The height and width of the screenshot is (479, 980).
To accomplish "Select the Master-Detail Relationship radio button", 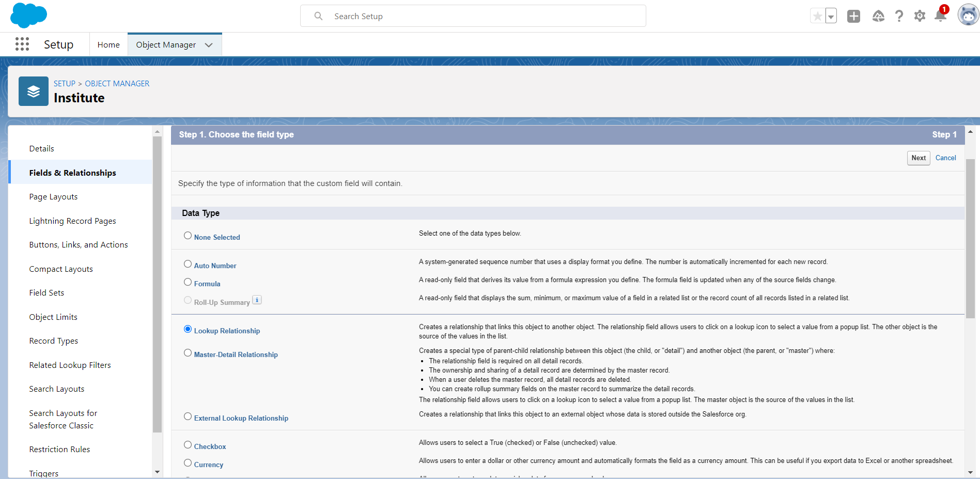I will pos(188,353).
